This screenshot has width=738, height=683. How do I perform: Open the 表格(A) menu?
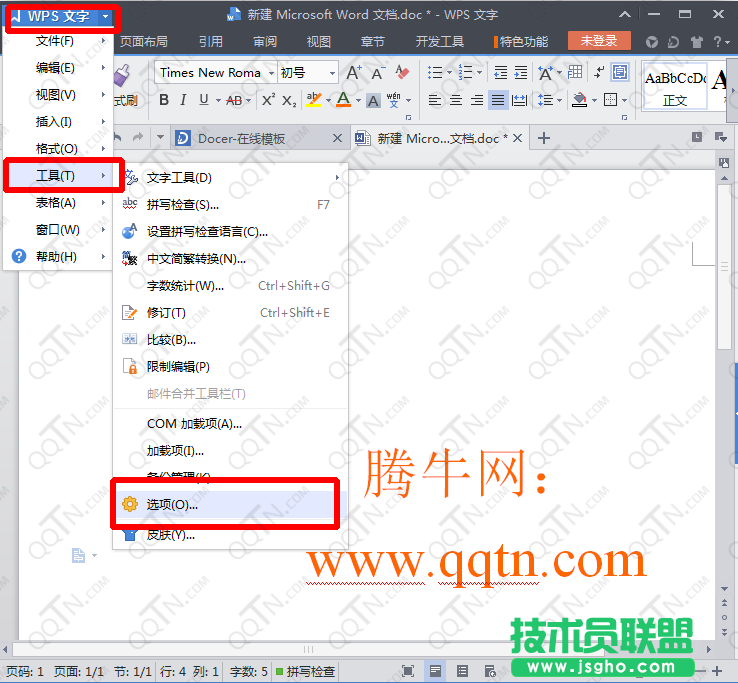point(58,203)
